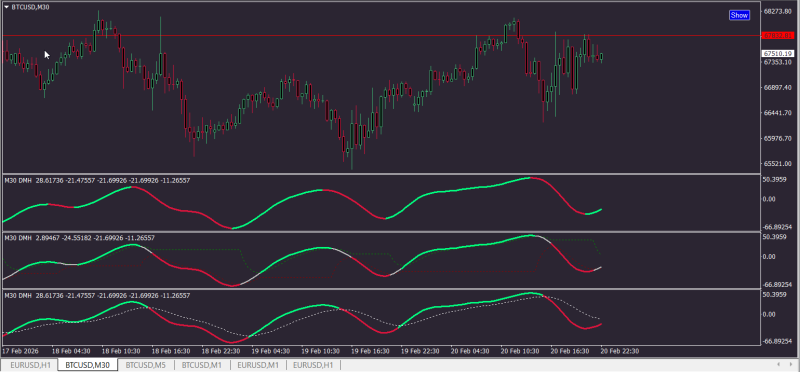Click the second M30 DMH label starting 2.89467
This screenshot has width=800, height=372.
pyautogui.click(x=80, y=238)
